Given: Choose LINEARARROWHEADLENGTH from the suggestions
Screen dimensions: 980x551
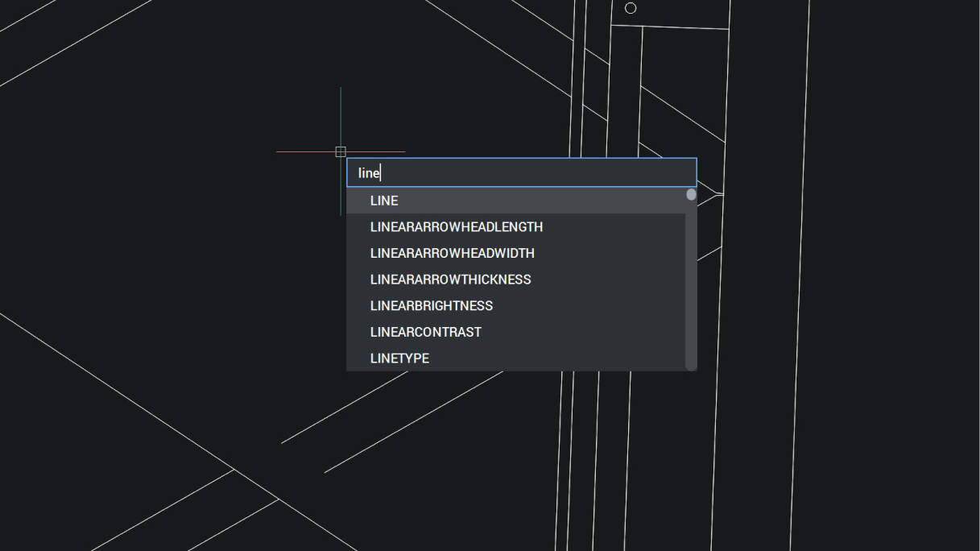Looking at the screenshot, I should pos(516,227).
